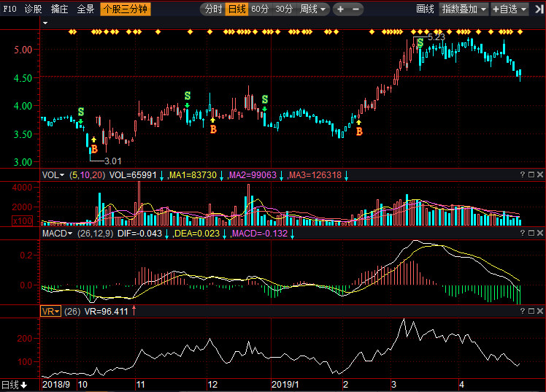Open help for the MACD panel
The width and height of the screenshot is (546, 392).
[523, 233]
